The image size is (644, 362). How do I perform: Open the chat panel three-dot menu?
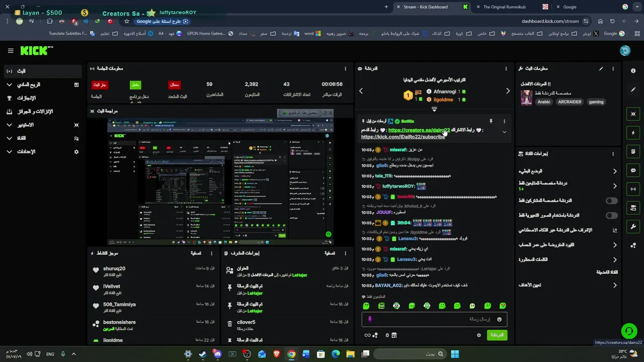[x=506, y=69]
